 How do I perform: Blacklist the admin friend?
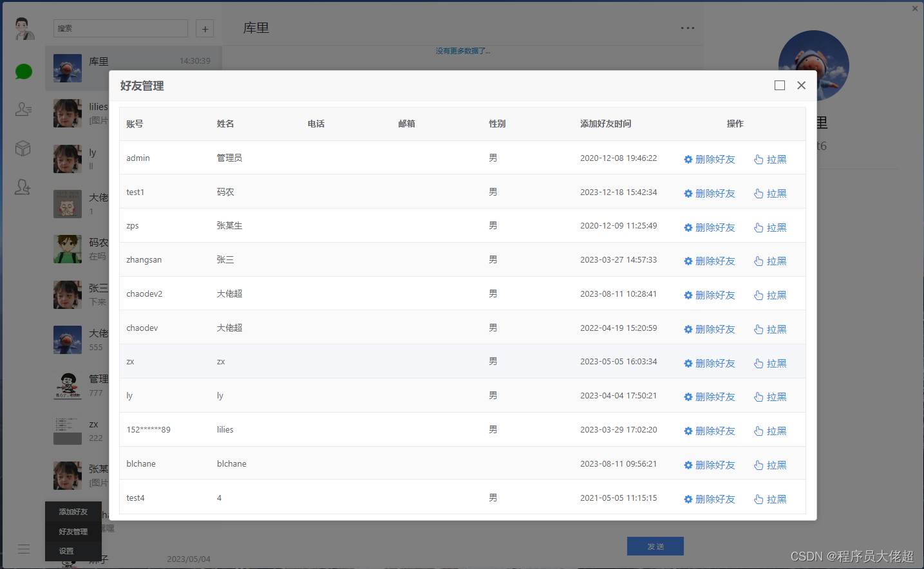click(x=771, y=160)
